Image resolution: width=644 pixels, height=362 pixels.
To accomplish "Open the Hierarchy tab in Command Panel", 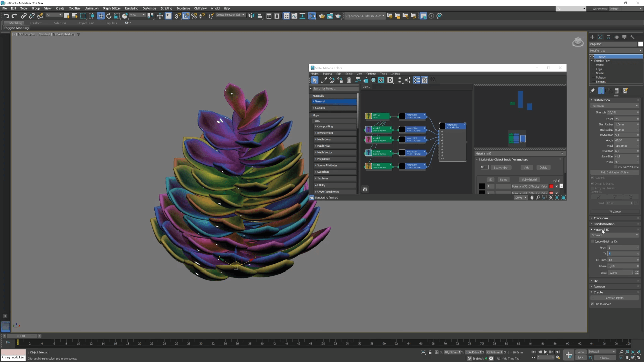I will click(x=608, y=37).
